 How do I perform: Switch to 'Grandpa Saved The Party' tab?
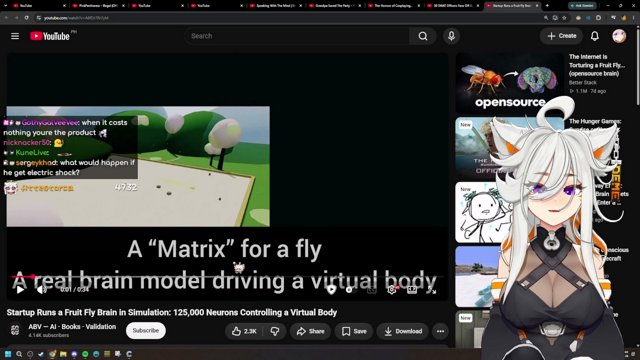[x=335, y=6]
